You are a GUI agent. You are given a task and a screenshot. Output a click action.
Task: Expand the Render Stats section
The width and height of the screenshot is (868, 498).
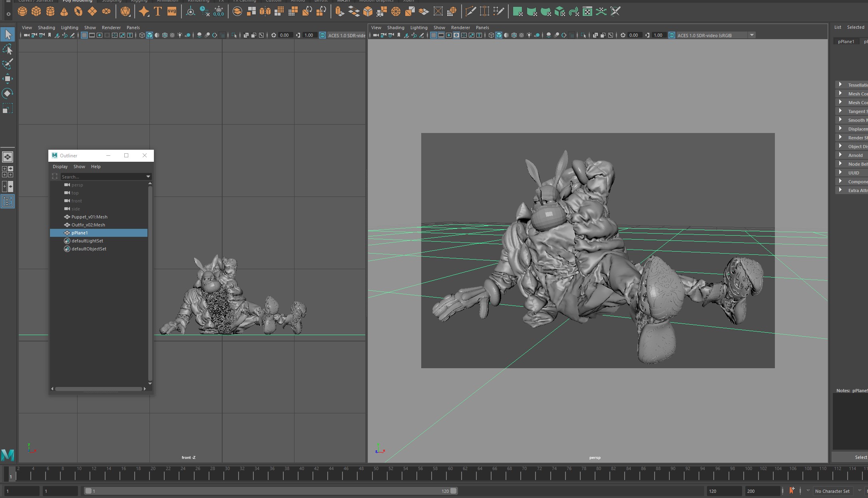coord(840,137)
